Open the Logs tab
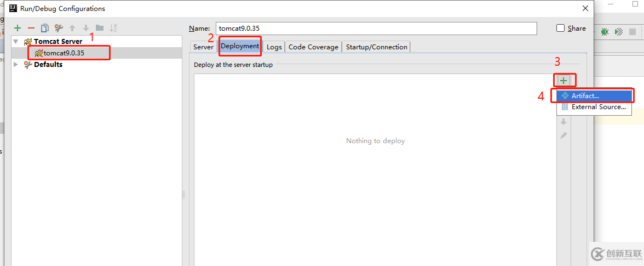Image resolution: width=644 pixels, height=266 pixels. click(x=274, y=47)
